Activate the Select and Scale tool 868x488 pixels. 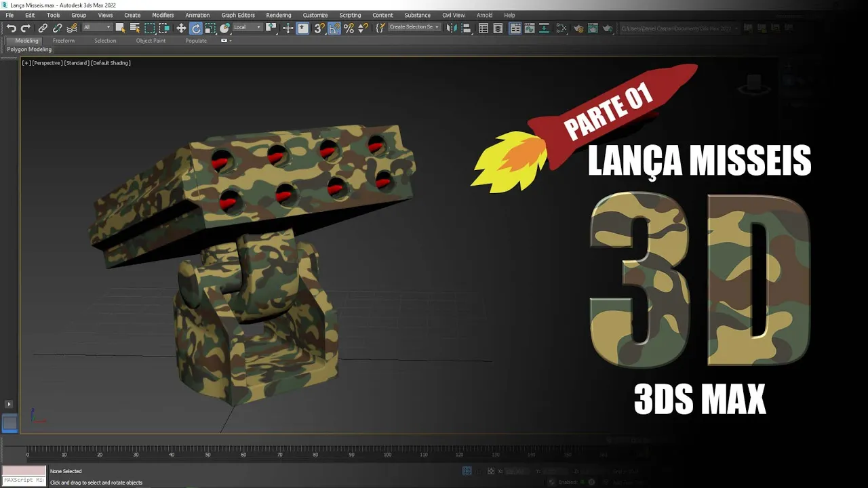click(210, 28)
